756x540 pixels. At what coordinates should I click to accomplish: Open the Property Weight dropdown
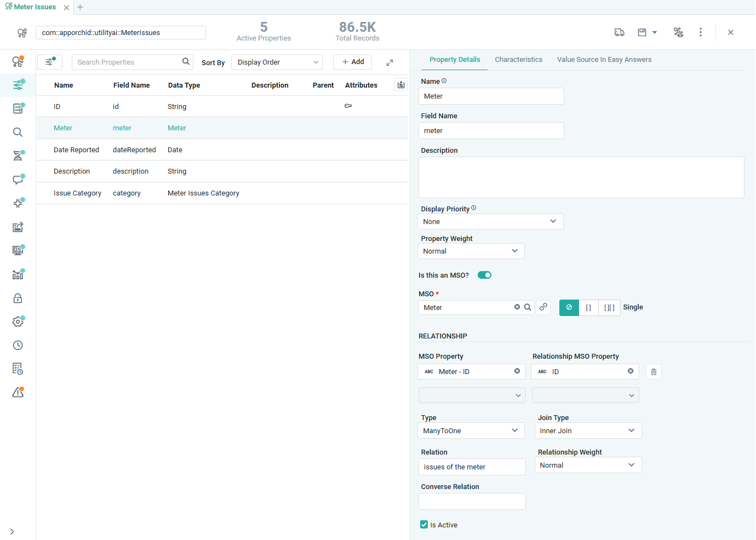tap(471, 251)
